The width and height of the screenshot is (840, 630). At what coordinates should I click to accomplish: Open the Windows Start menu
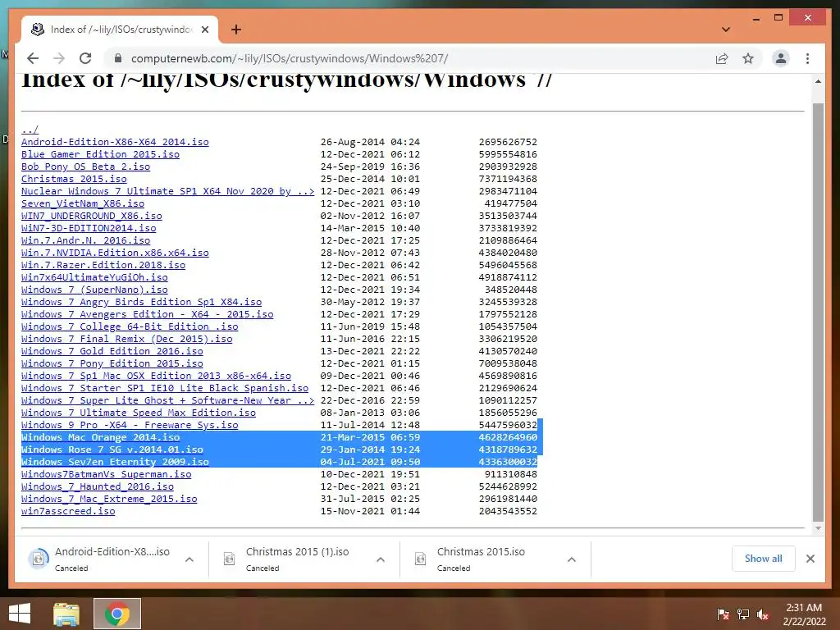[20, 614]
